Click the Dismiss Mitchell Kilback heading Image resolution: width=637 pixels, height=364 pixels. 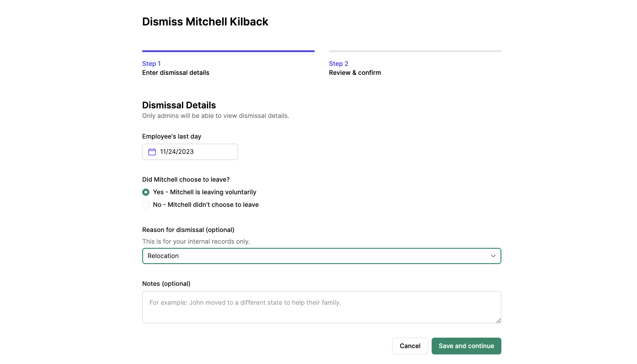[x=205, y=22]
